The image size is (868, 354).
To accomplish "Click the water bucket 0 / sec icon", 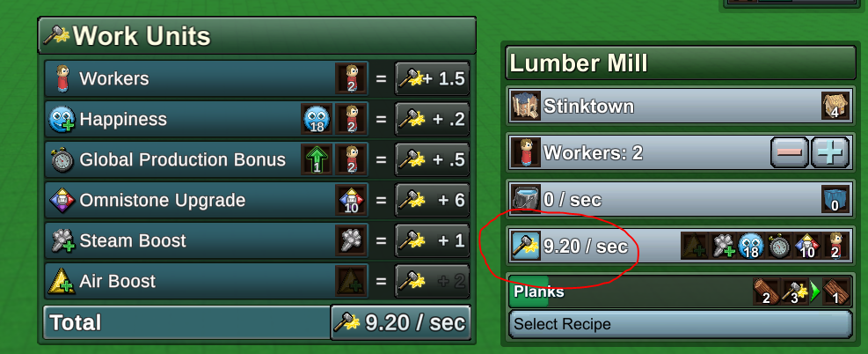I will click(x=525, y=199).
